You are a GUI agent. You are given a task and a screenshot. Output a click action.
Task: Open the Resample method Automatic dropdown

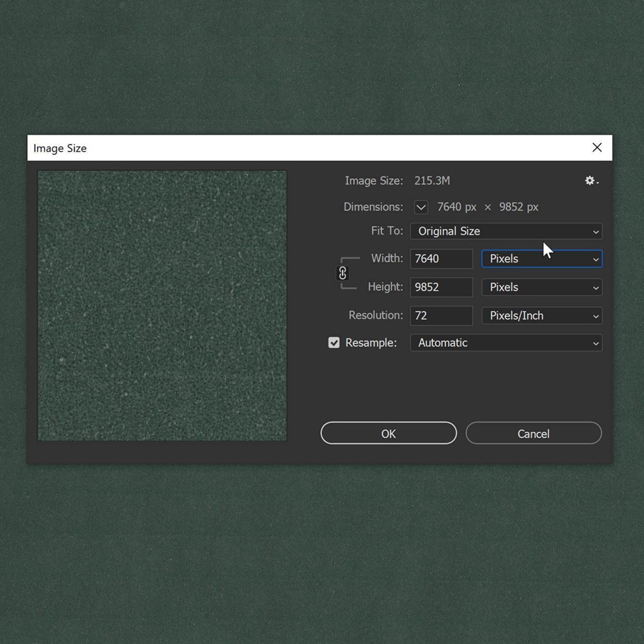point(505,343)
